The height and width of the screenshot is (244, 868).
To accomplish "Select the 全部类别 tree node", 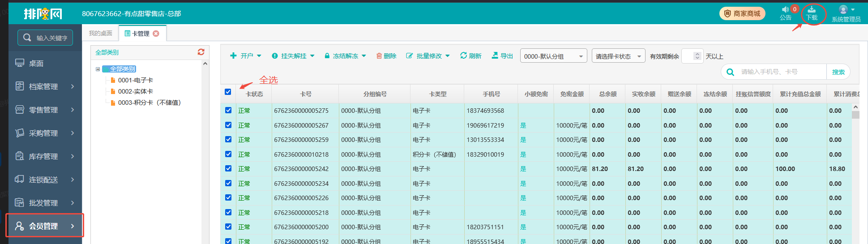I will [x=119, y=69].
